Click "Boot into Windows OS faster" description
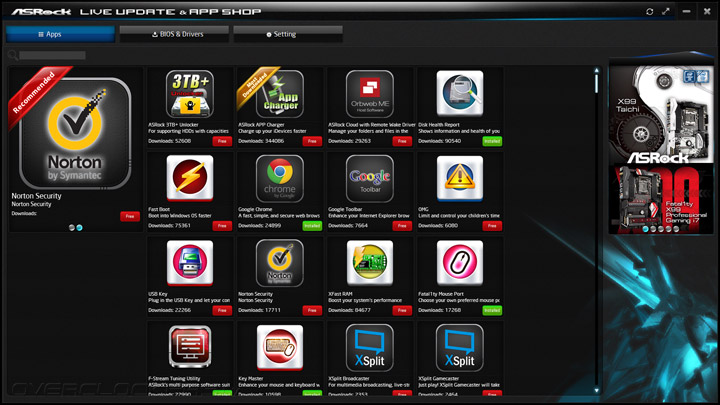720x405 pixels. point(180,216)
